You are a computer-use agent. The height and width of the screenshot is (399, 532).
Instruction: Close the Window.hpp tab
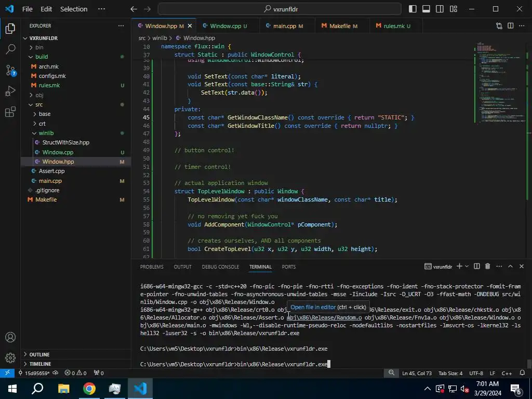coord(190,26)
